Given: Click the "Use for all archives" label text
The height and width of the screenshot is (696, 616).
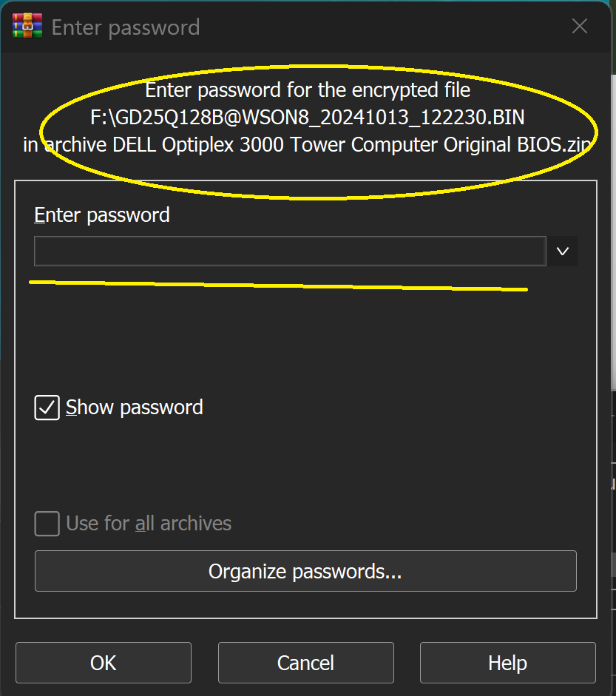Looking at the screenshot, I should (149, 524).
